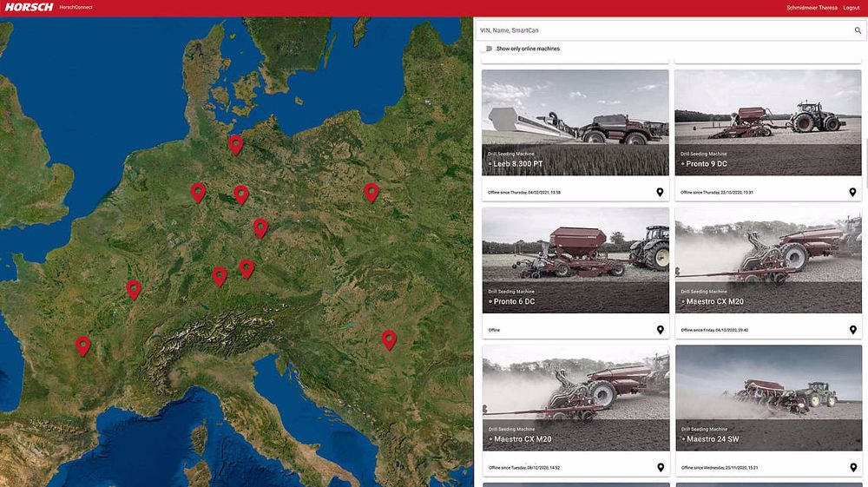The image size is (868, 487).
Task: Select the map pin near the Baltic coast
Action: click(236, 145)
